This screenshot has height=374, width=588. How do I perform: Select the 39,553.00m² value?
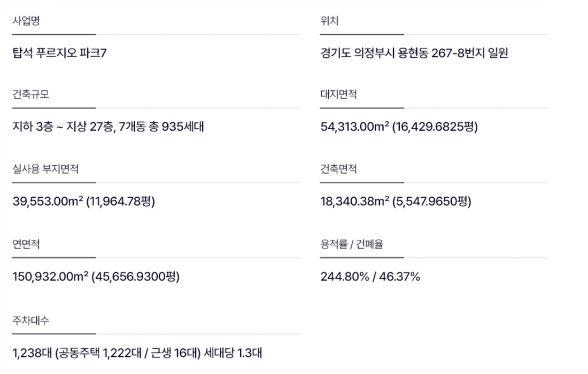click(x=47, y=202)
